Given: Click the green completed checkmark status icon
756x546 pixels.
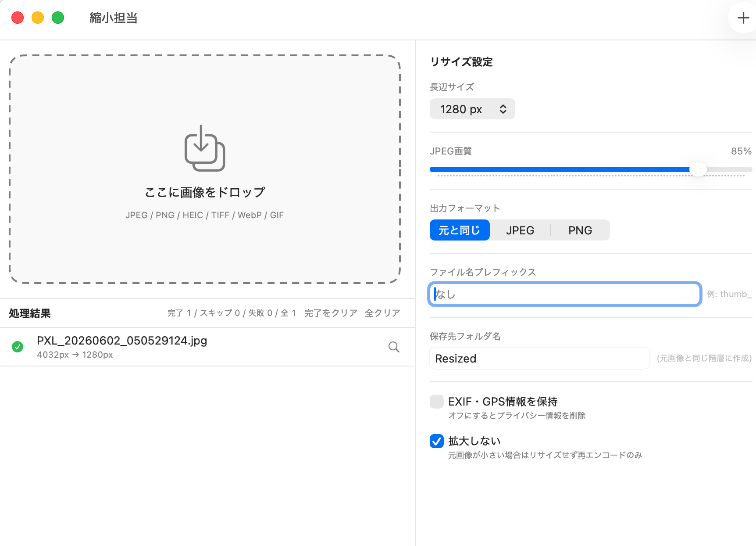Looking at the screenshot, I should click(x=18, y=347).
